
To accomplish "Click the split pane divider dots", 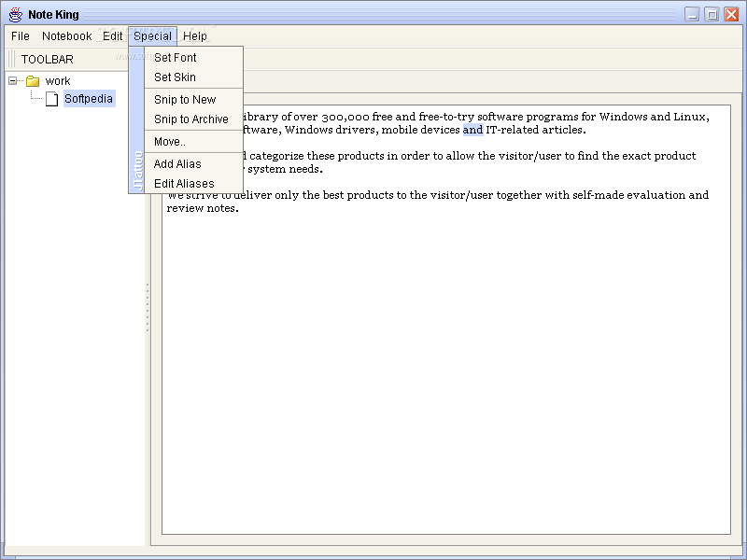I will [148, 307].
